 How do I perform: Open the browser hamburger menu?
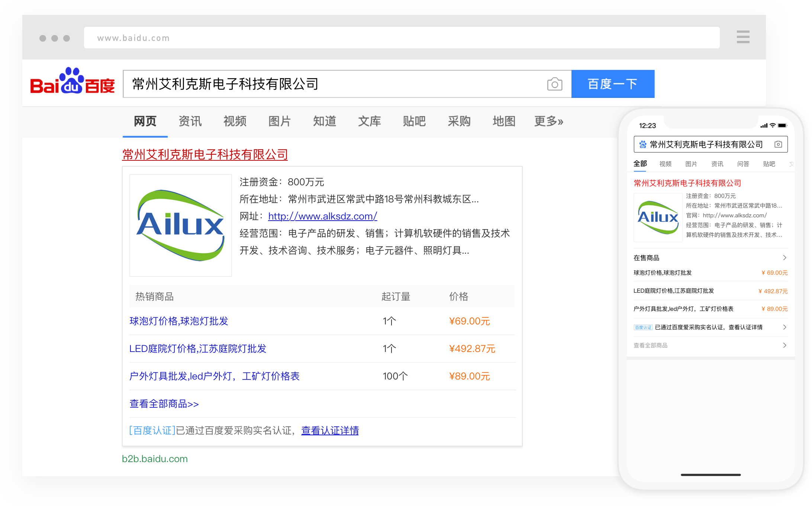click(743, 37)
